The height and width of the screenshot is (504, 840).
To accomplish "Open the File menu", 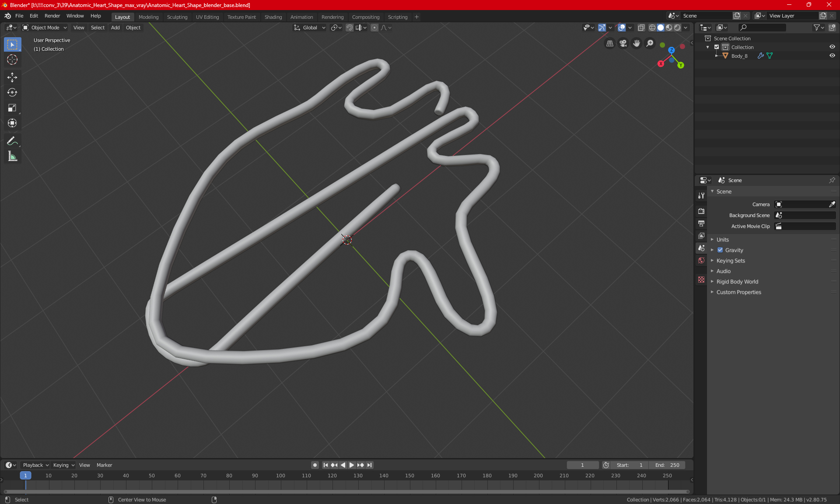I will click(19, 16).
